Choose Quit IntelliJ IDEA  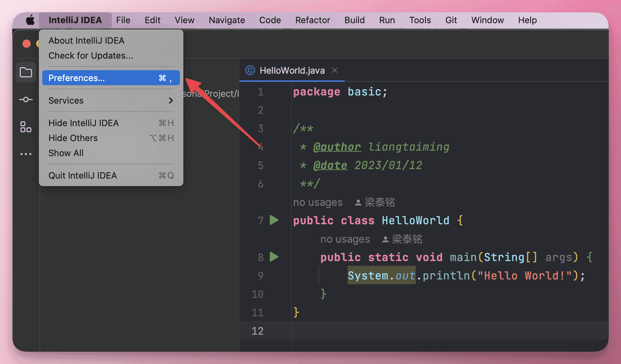82,176
